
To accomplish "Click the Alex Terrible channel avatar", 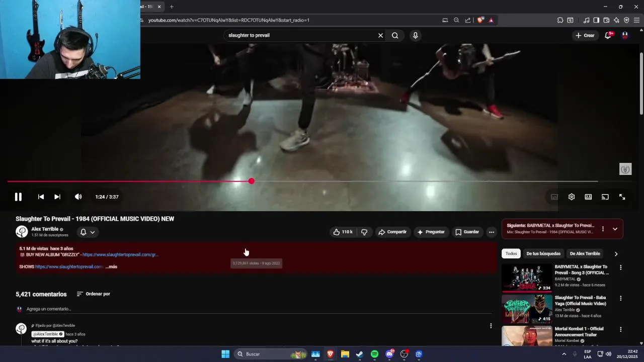I will pos(22,232).
